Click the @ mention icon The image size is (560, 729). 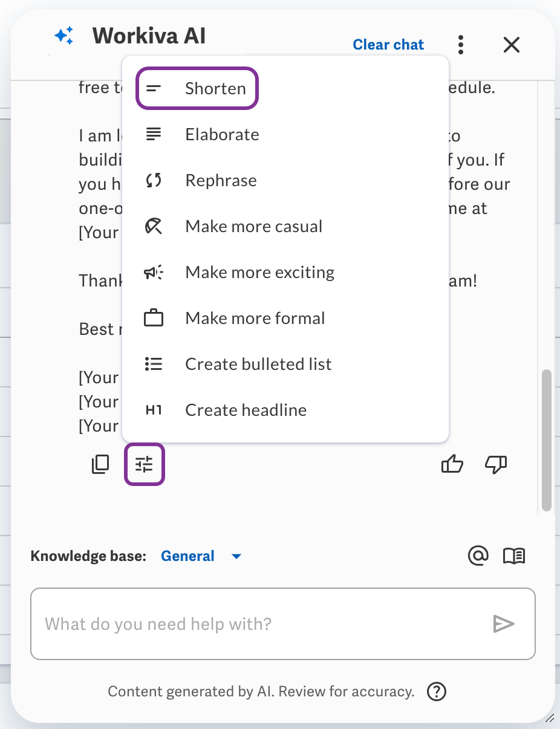click(x=478, y=556)
